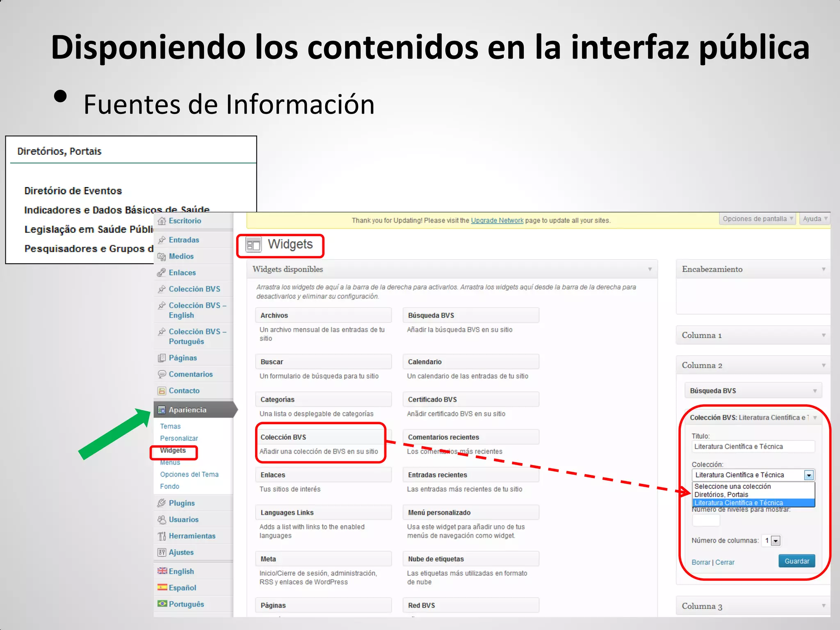Click the Apariencia appearance icon
This screenshot has width=840, height=630.
click(x=162, y=410)
